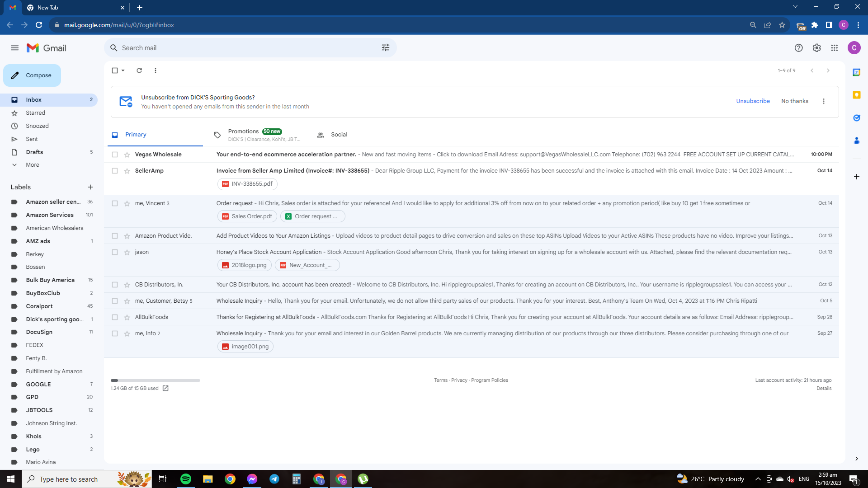This screenshot has height=488, width=868.
Task: Open the Chrome tab search dropdown
Action: [x=795, y=7]
